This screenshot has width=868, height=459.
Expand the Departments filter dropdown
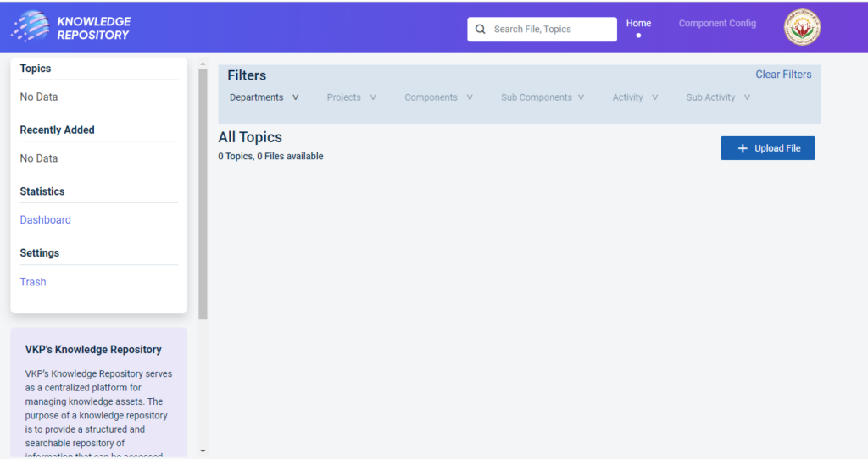click(264, 97)
